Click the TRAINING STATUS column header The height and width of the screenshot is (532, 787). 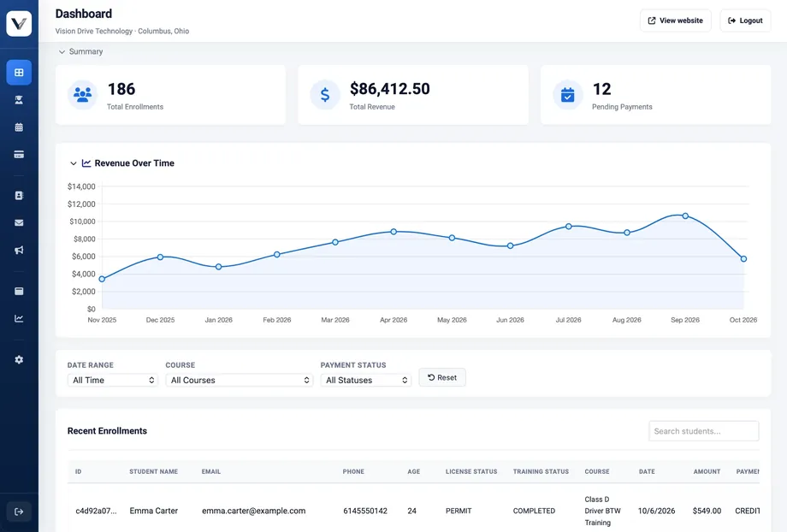coord(541,472)
